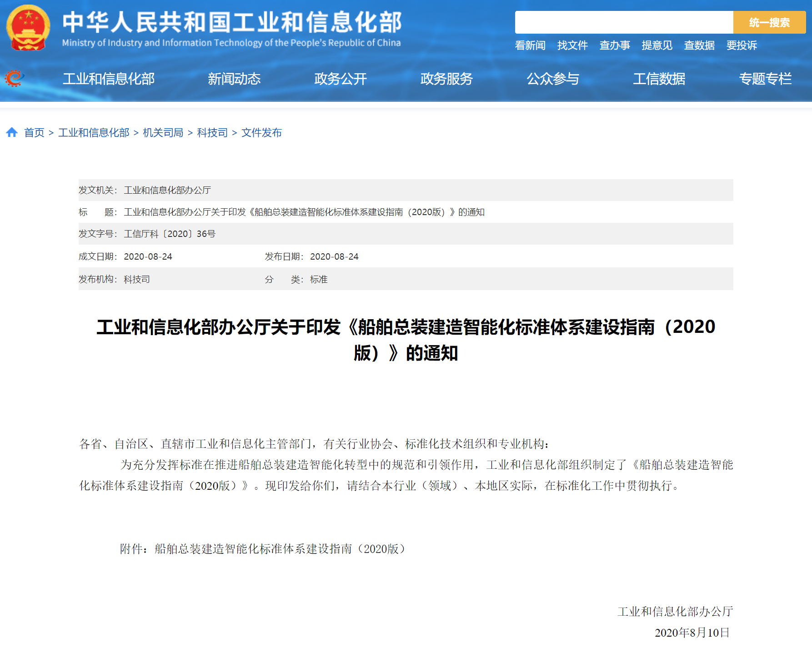The height and width of the screenshot is (648, 812).
Task: Click the bold article headline
Action: click(x=406, y=340)
